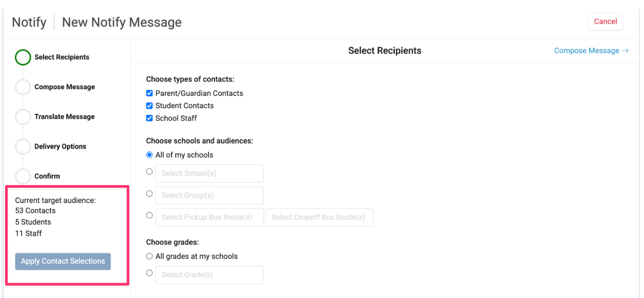Expand the Select Pickup Bus Route(s) dropdown

pyautogui.click(x=209, y=217)
